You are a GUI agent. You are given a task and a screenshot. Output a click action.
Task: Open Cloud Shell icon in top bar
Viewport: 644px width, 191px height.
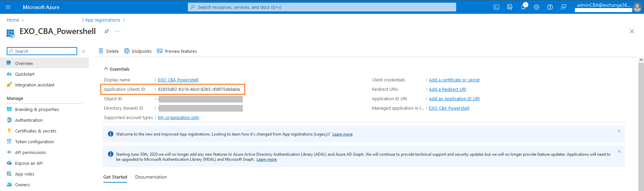coord(496,7)
